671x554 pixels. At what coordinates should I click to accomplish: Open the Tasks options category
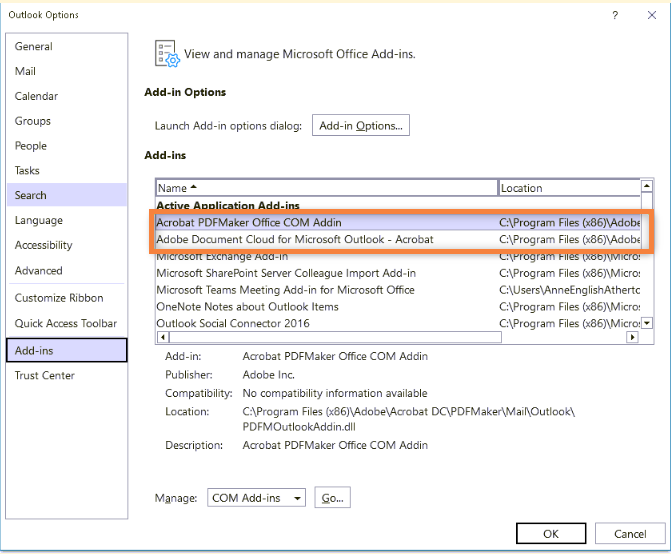coord(67,170)
